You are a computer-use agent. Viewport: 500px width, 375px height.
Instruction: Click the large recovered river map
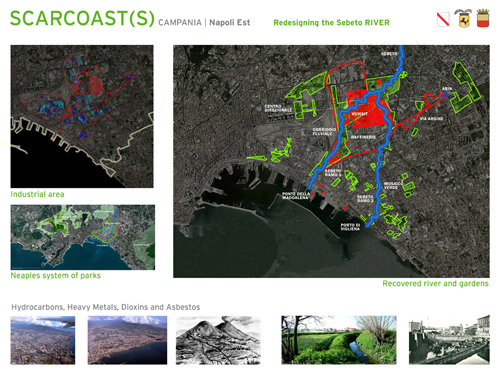click(x=331, y=161)
